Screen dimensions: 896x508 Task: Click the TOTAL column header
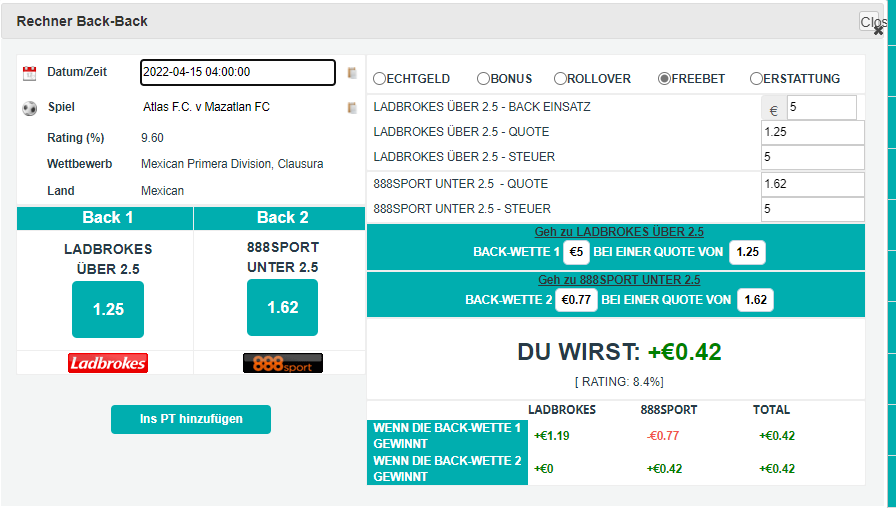(x=771, y=410)
